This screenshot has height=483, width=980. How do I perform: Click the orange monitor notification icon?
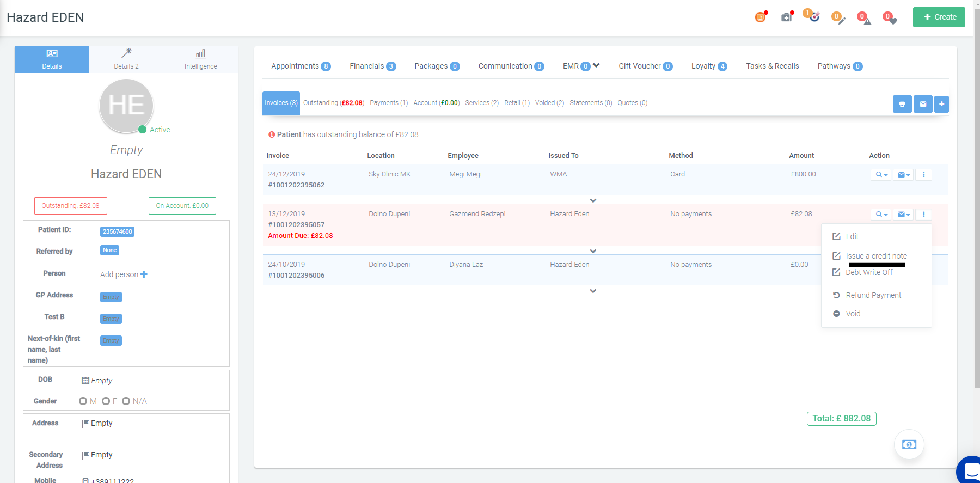click(760, 17)
